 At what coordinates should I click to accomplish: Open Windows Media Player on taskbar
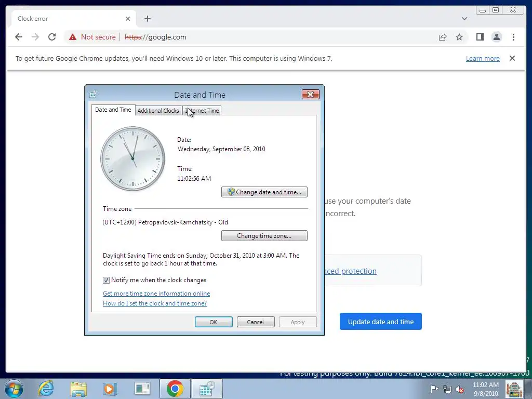coord(110,389)
